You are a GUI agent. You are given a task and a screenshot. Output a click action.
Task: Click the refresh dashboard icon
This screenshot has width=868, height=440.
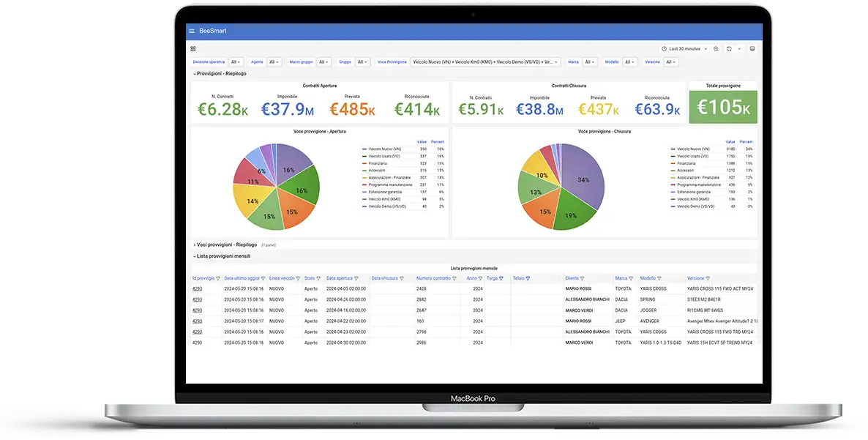pos(729,49)
